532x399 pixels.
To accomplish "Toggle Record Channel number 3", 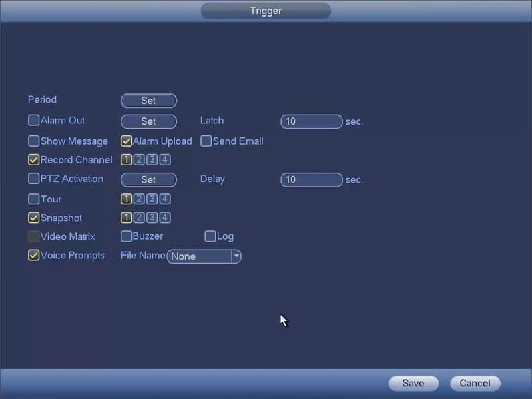I will point(152,159).
